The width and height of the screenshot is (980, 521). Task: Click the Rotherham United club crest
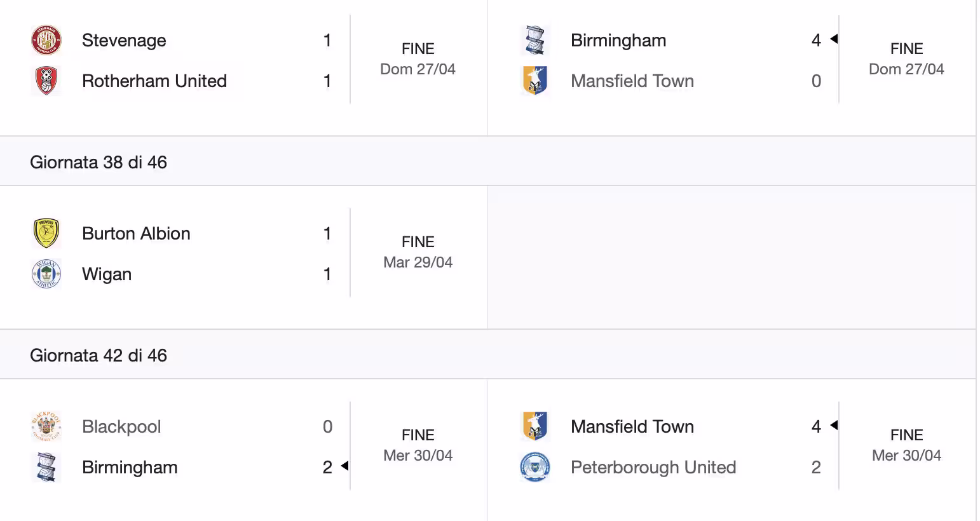(x=46, y=81)
